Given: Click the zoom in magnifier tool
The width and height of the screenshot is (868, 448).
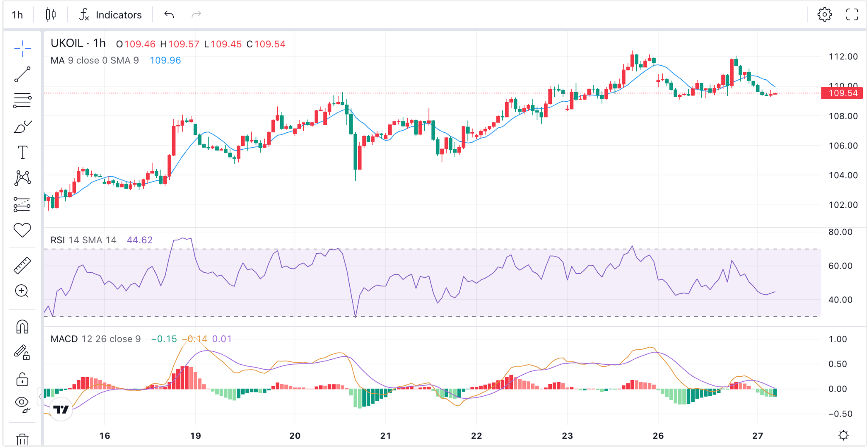Looking at the screenshot, I should (22, 291).
